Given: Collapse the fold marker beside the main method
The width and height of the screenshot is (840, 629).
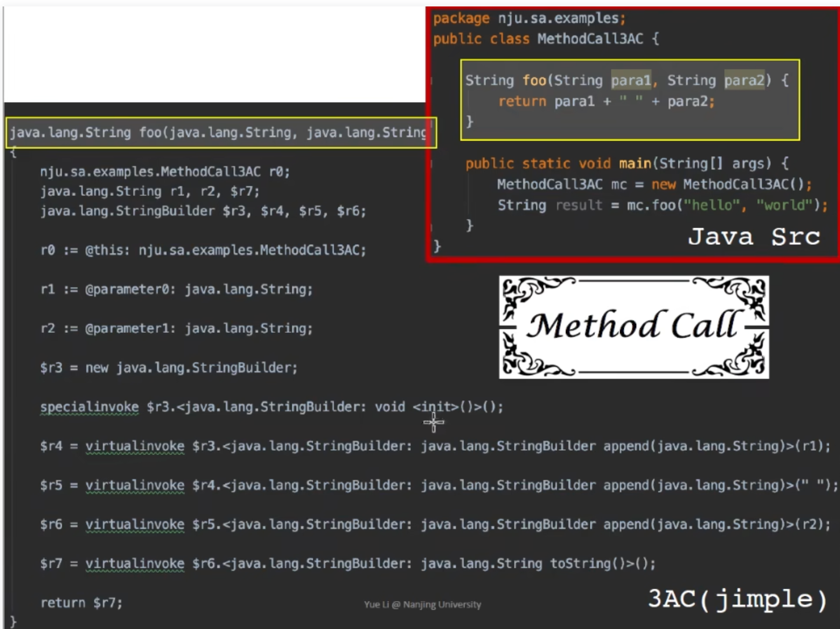Looking at the screenshot, I should [x=432, y=164].
